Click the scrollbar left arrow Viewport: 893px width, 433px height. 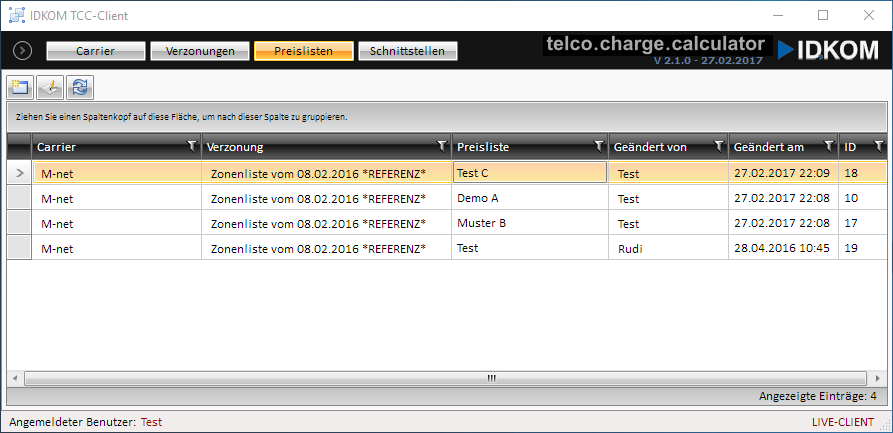[x=15, y=378]
